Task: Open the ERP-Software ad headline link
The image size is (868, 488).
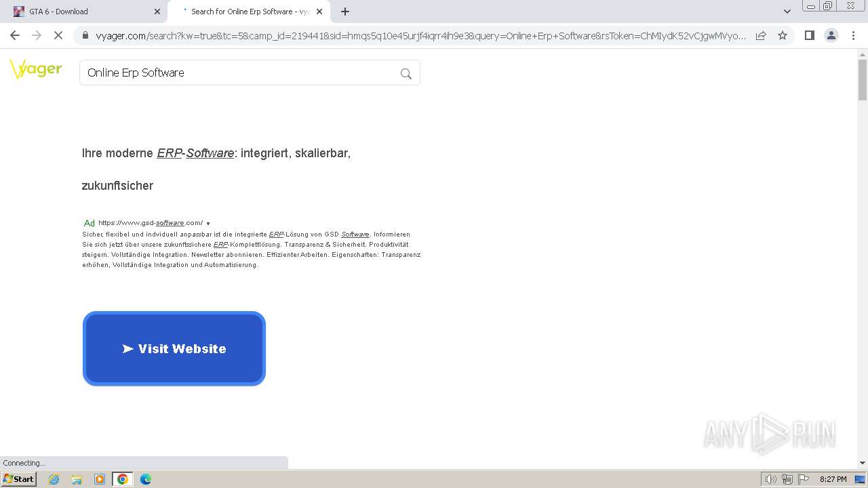Action: click(216, 169)
